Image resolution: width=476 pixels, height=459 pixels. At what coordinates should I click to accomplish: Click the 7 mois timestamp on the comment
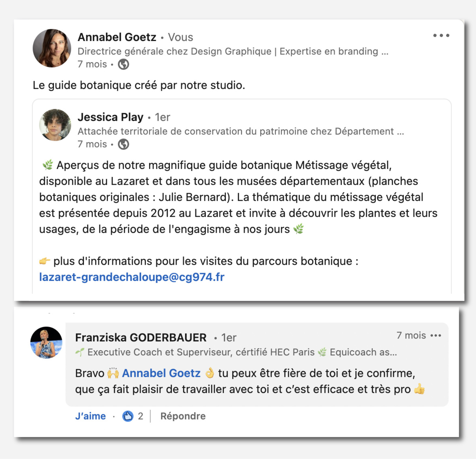[411, 335]
